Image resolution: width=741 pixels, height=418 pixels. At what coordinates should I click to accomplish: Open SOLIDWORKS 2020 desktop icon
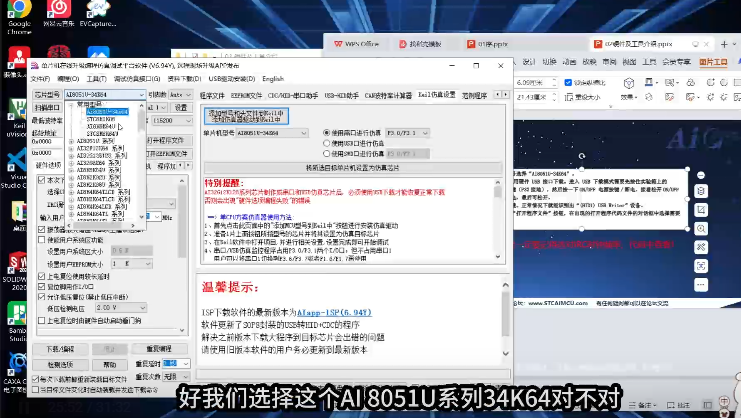point(16,271)
